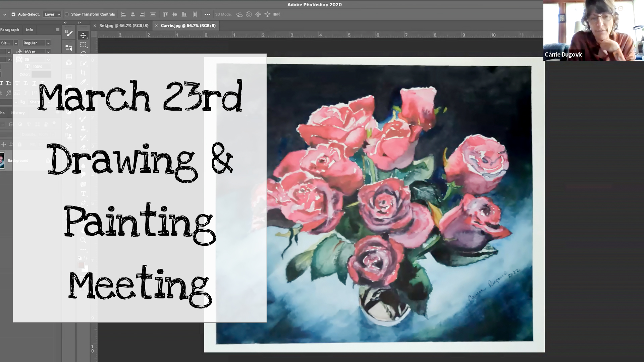Select the Horizontal Type tool
Viewport: 644px width, 362px height.
pyautogui.click(x=83, y=194)
